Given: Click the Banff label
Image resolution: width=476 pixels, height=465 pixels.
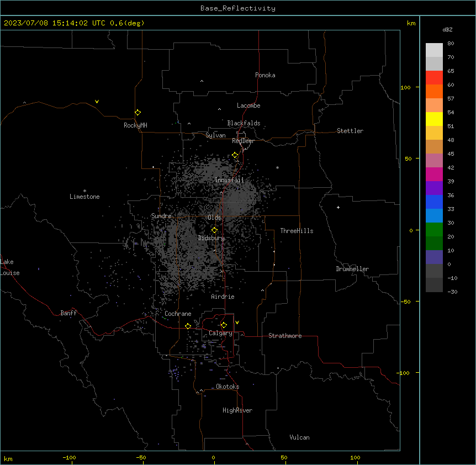Looking at the screenshot, I should click(68, 313).
